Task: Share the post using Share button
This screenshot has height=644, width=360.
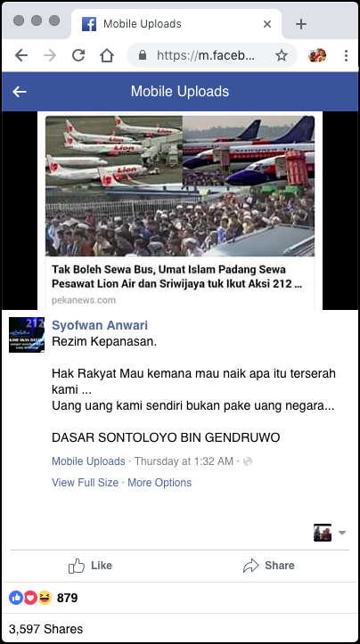Action: [269, 566]
